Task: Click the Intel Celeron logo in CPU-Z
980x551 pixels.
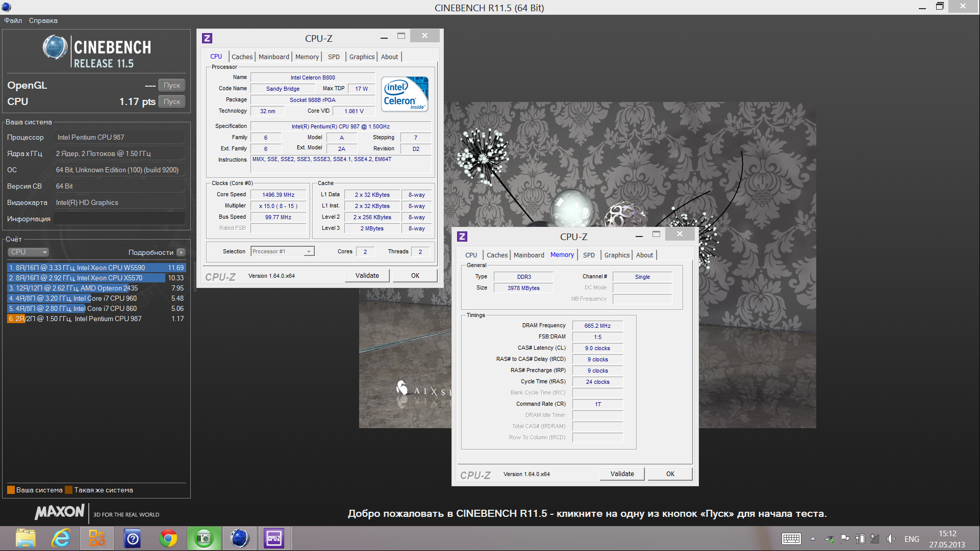Action: 405,94
